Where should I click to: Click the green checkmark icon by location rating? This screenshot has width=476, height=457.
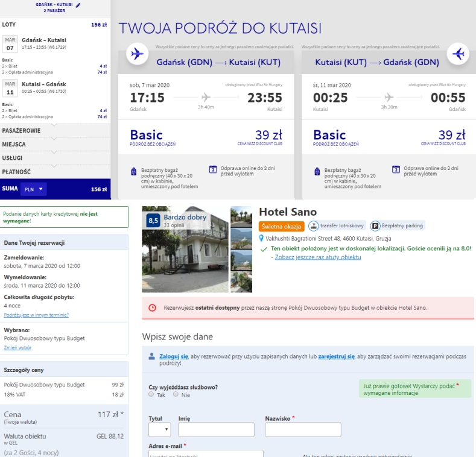tap(264, 250)
